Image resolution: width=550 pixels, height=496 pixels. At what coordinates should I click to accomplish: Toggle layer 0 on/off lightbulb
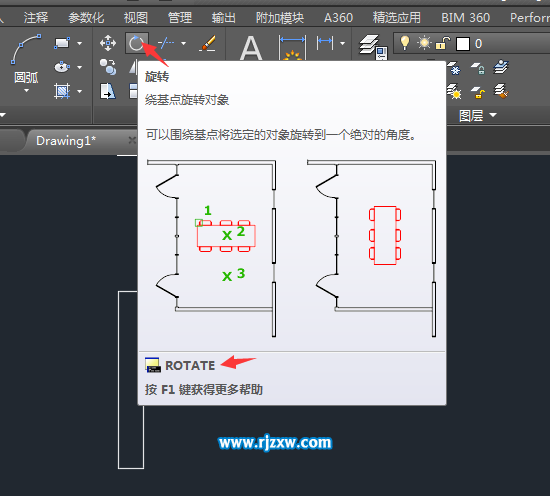point(405,43)
